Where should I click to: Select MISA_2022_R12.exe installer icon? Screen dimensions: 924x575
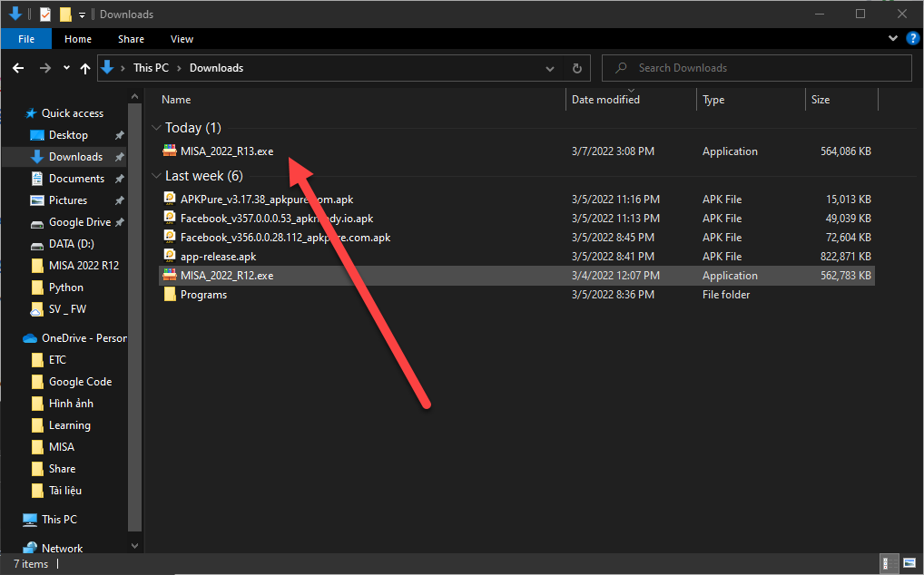click(x=170, y=275)
